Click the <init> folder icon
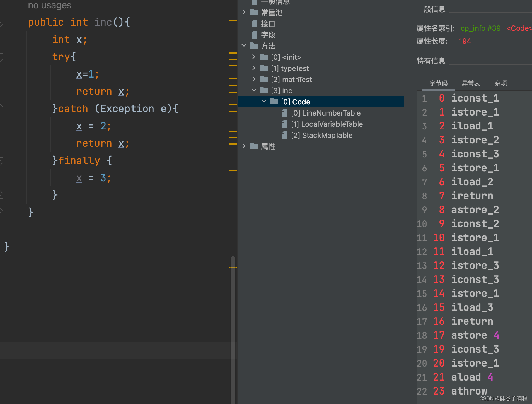The image size is (532, 404). click(264, 57)
